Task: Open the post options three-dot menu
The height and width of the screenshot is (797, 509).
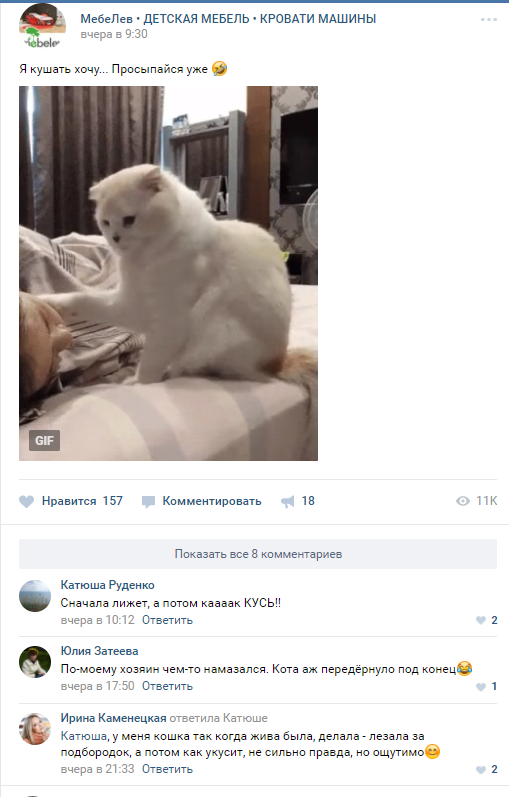Action: tap(489, 20)
